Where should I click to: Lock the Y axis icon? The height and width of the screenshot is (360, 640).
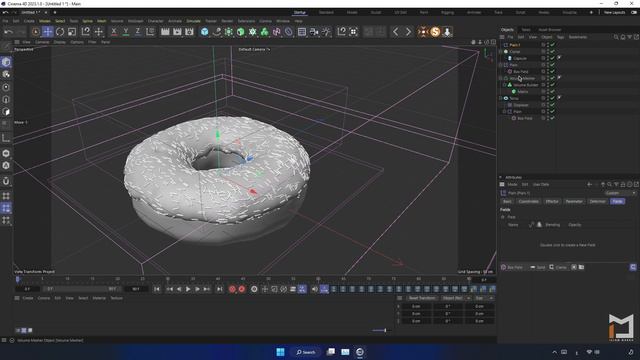click(x=126, y=32)
